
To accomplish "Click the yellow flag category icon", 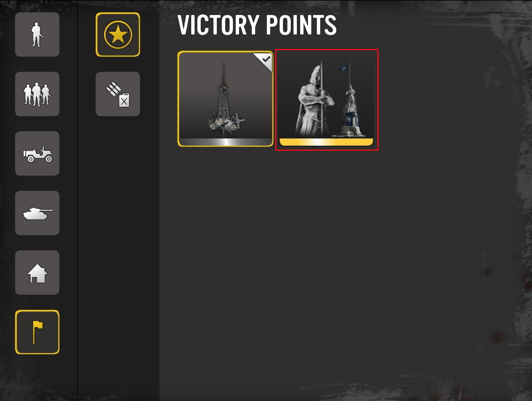I will [x=37, y=332].
